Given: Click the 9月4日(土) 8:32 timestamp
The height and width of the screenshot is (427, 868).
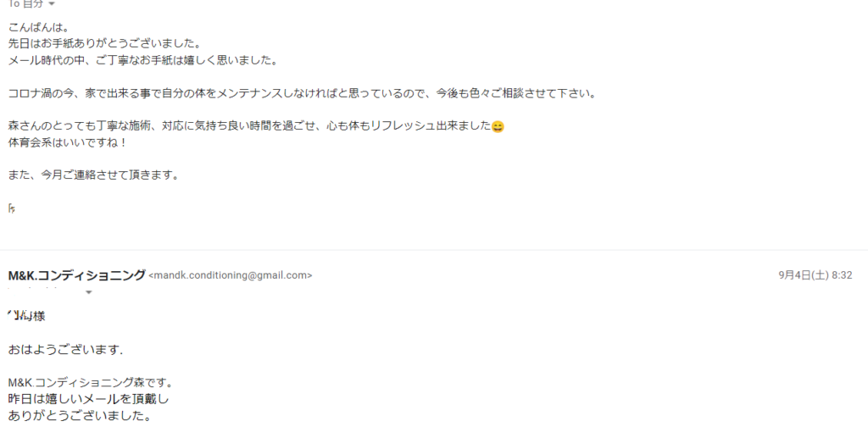Looking at the screenshot, I should (x=815, y=274).
